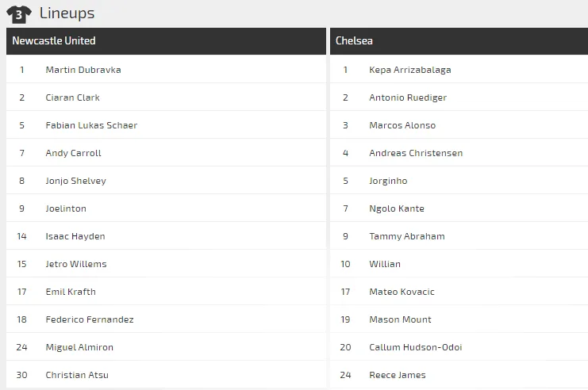The width and height of the screenshot is (588, 390).
Task: Select Andy Carroll in the lineup
Action: (74, 153)
